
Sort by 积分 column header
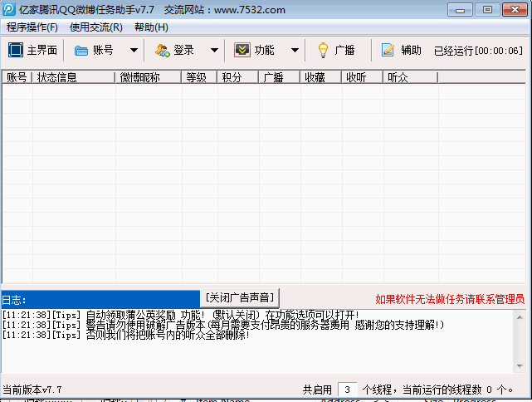[238, 77]
